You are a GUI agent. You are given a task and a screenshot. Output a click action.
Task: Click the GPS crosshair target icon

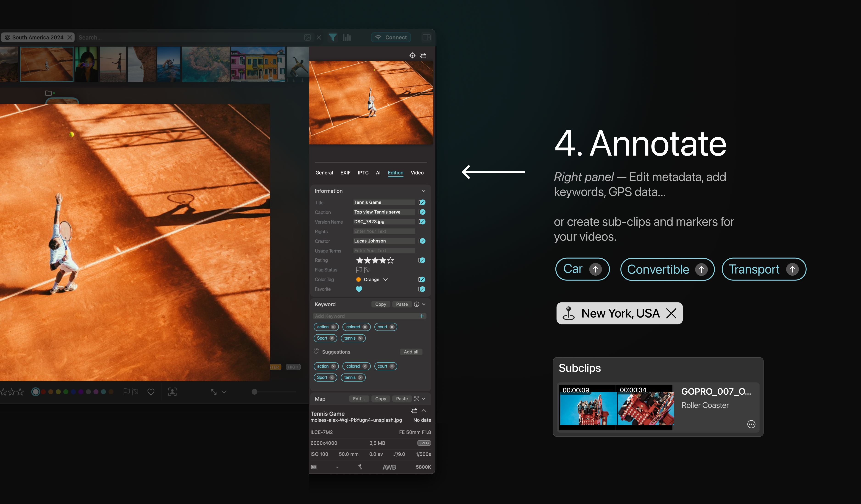(412, 55)
